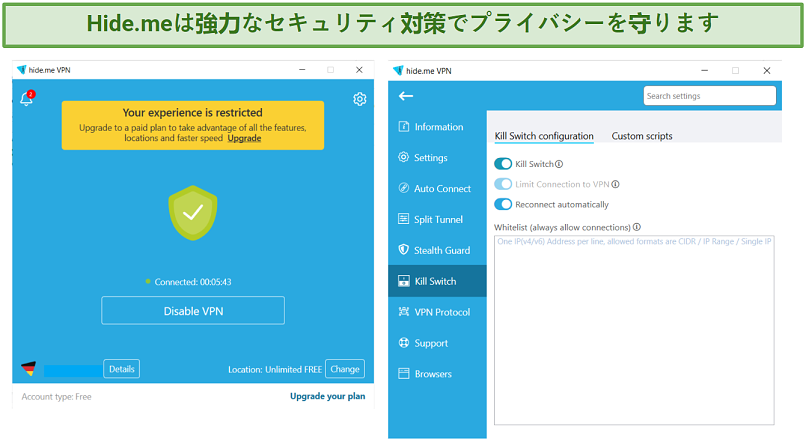Screen dimensions: 806x442
Task: Click the back arrow in settings window
Action: 406,96
